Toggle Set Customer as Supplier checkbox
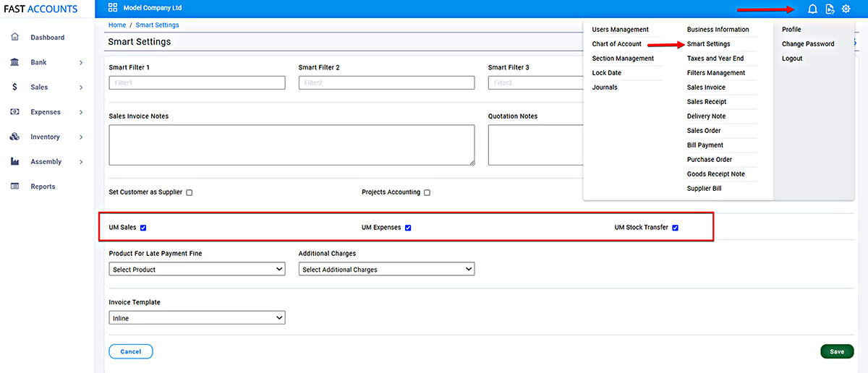 [x=189, y=192]
